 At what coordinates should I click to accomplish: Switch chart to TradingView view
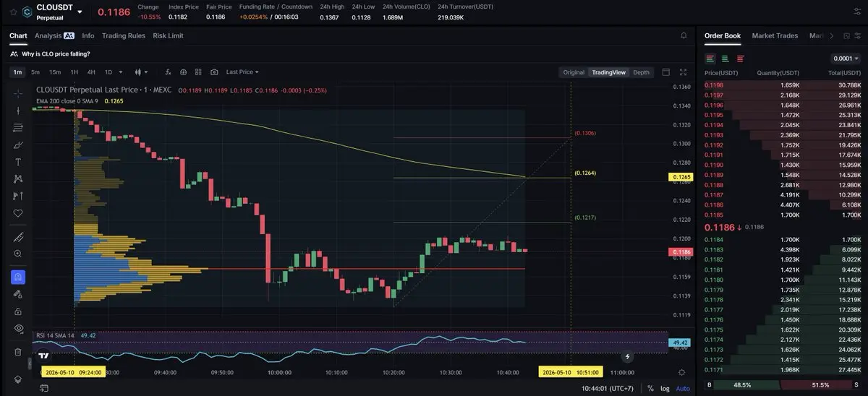[x=608, y=72]
